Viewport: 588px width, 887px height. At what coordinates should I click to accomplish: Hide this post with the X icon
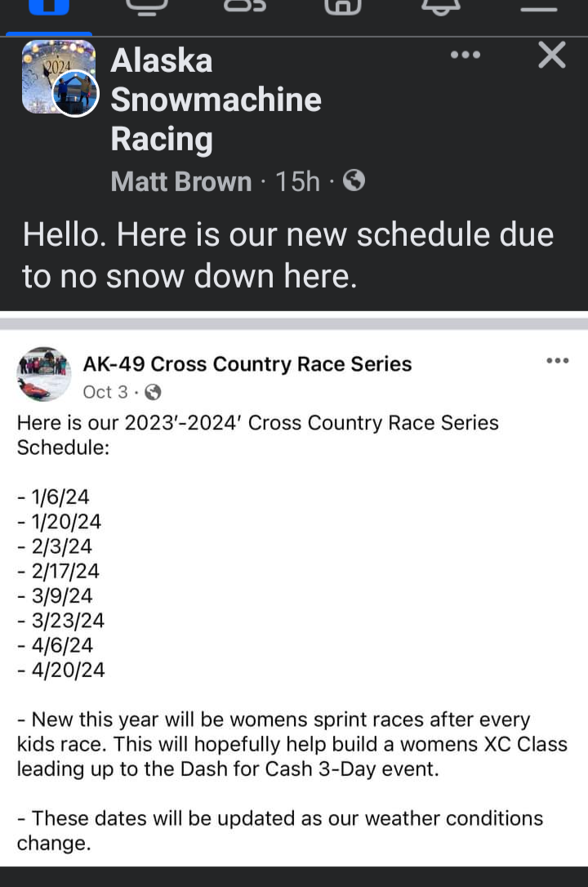552,55
